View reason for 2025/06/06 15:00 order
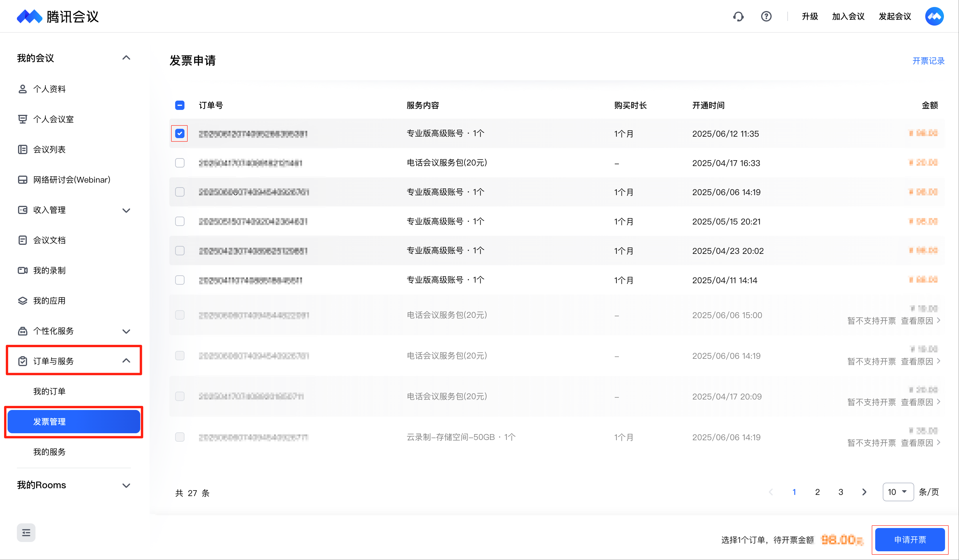Image resolution: width=959 pixels, height=560 pixels. coord(921,321)
